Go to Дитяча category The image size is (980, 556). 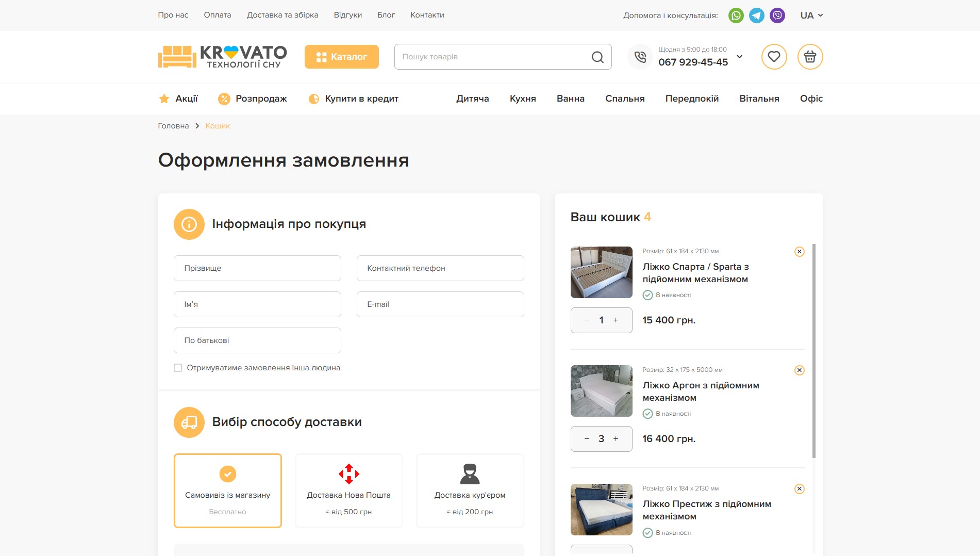[472, 99]
